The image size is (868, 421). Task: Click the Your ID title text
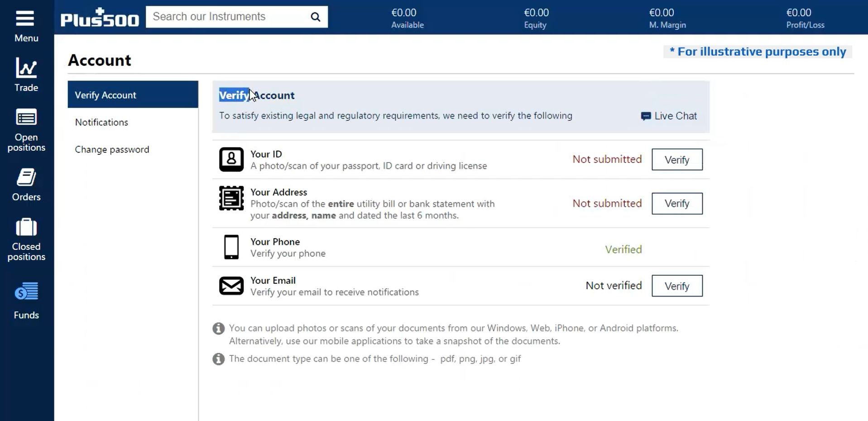(266, 154)
